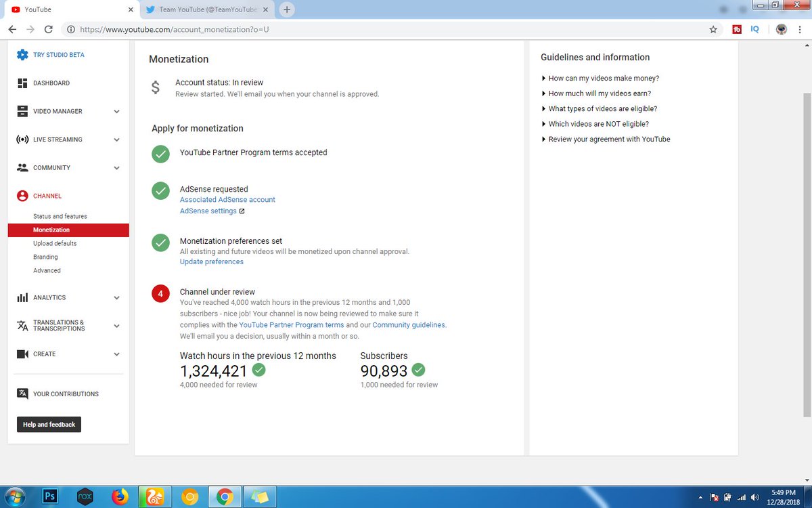Expand the Analytics menu chevron
812x508 pixels.
116,298
